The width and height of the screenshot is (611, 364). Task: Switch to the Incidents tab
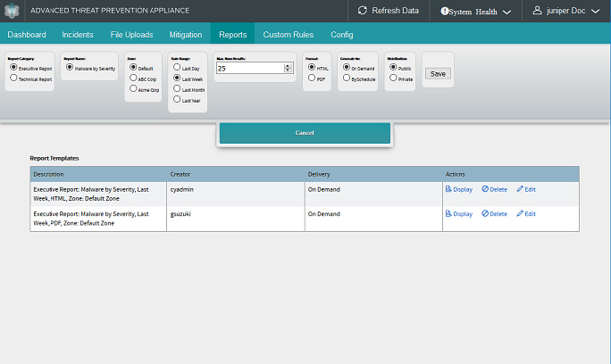(x=78, y=34)
